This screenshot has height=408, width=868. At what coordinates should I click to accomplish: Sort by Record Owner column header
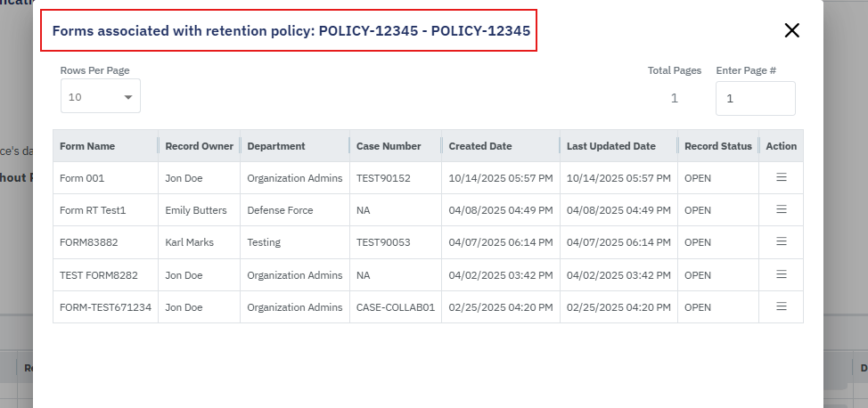pyautogui.click(x=199, y=146)
